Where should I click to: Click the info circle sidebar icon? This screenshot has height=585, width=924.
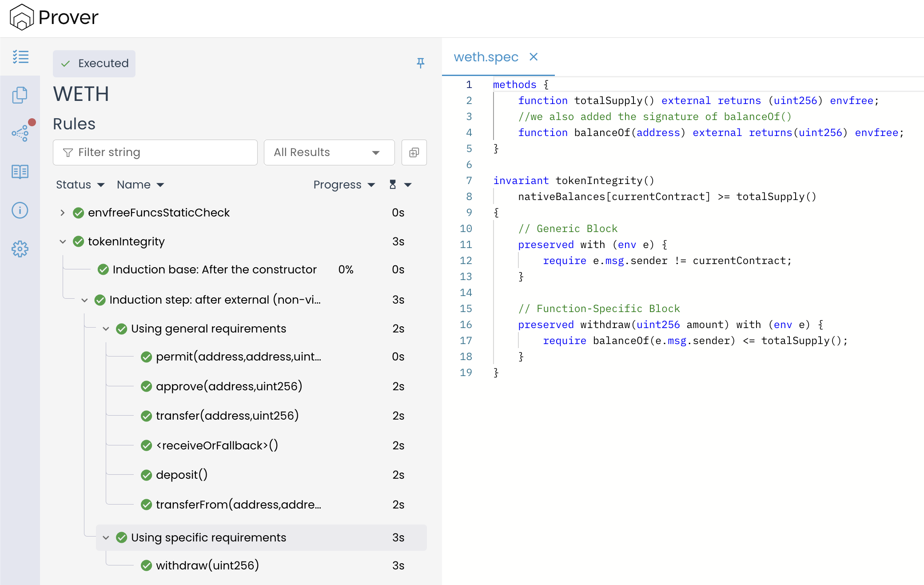coord(20,210)
